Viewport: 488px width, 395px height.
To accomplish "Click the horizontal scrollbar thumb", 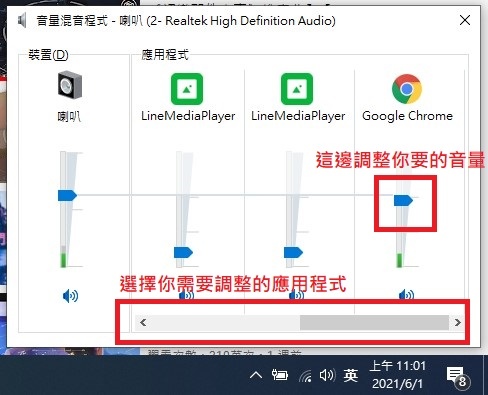I will [374, 322].
